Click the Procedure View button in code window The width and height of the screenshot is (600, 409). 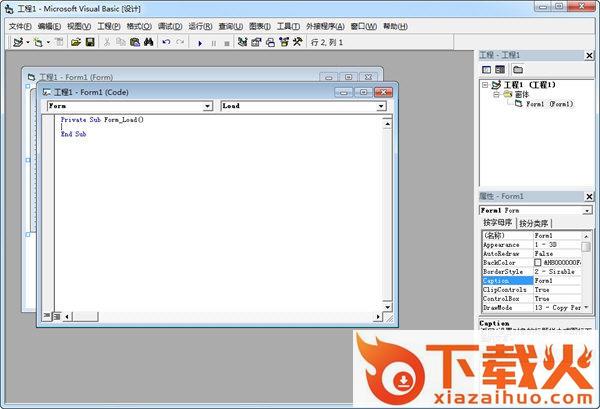click(x=47, y=316)
